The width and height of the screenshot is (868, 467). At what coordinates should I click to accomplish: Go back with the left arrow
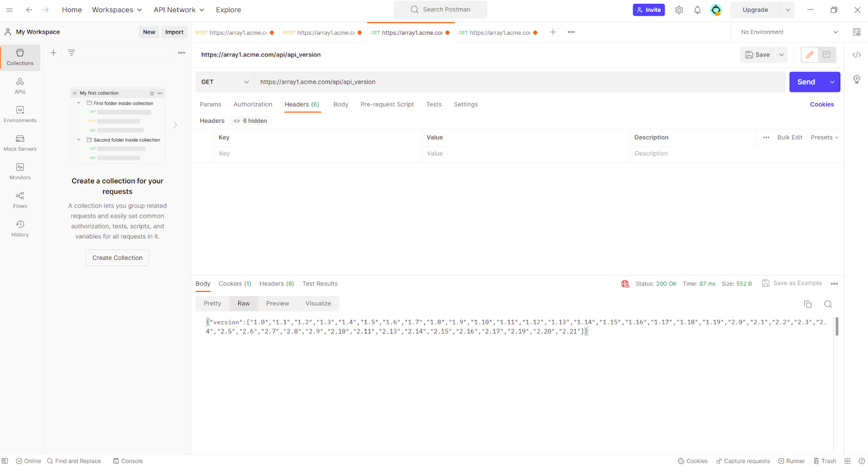(x=29, y=10)
